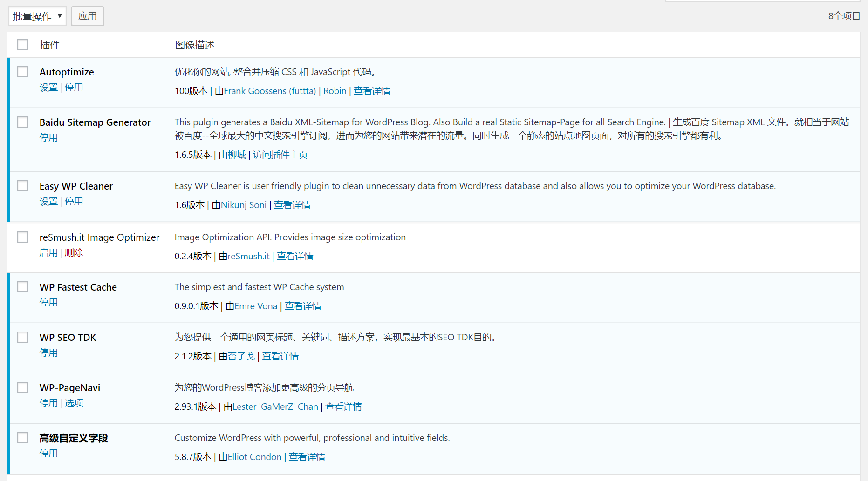This screenshot has width=868, height=481.
Task: Click the Baidu Sitemap Generator plugin name
Action: (95, 122)
